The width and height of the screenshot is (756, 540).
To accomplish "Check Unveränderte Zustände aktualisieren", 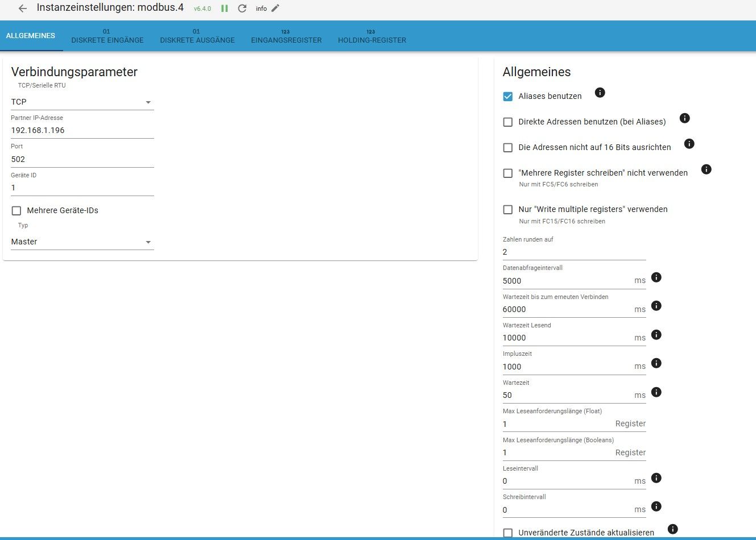I will [x=508, y=533].
